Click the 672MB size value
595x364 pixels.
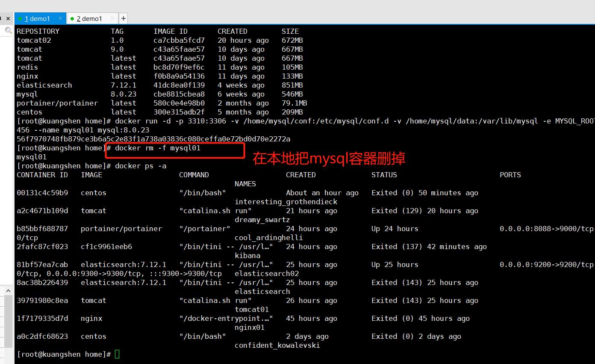[x=292, y=40]
